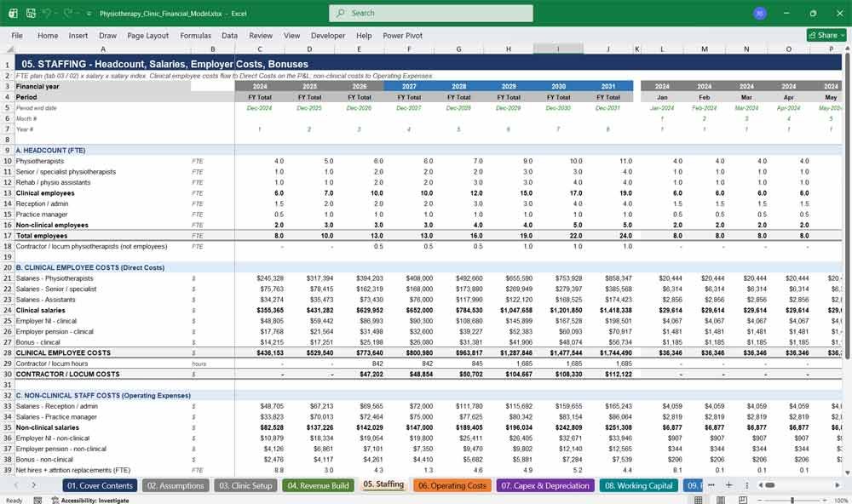Viewport: 852px width, 504px height.
Task: Click the macro recording status bar icon
Action: click(37, 501)
